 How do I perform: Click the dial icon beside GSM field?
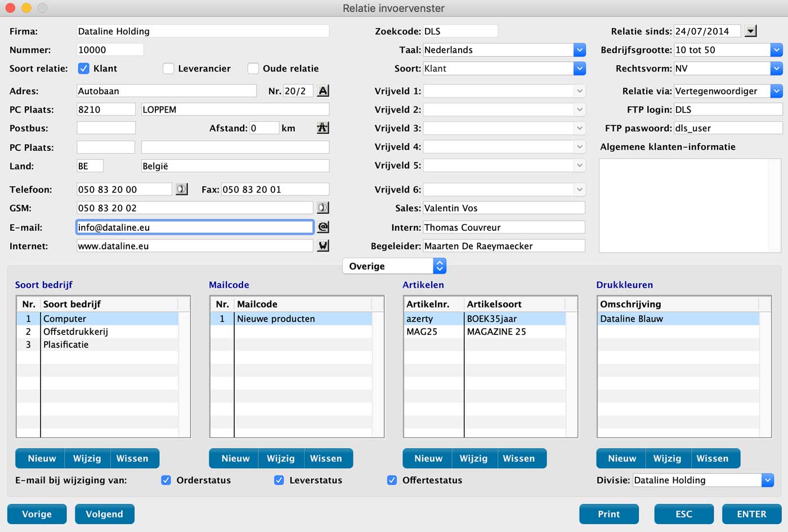[323, 208]
